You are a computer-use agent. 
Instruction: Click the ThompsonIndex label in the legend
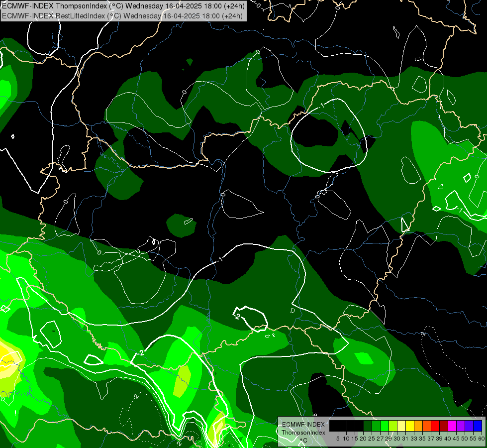(x=303, y=433)
